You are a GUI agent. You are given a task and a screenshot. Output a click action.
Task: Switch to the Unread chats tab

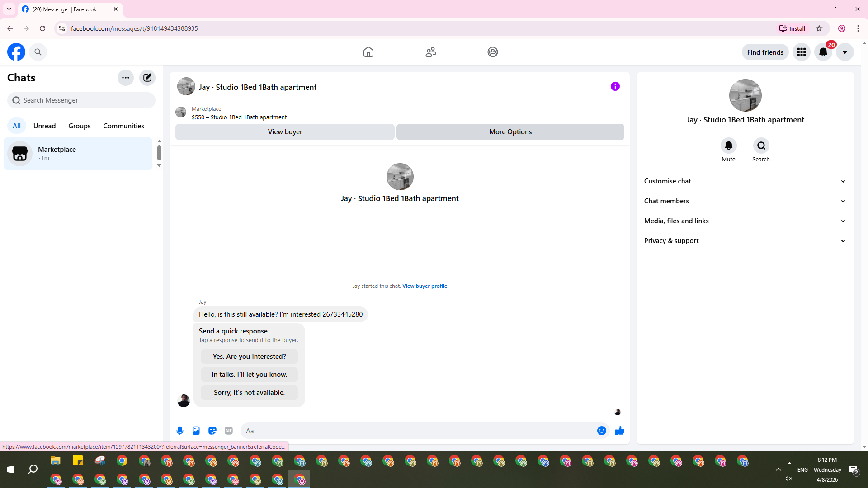click(x=44, y=126)
